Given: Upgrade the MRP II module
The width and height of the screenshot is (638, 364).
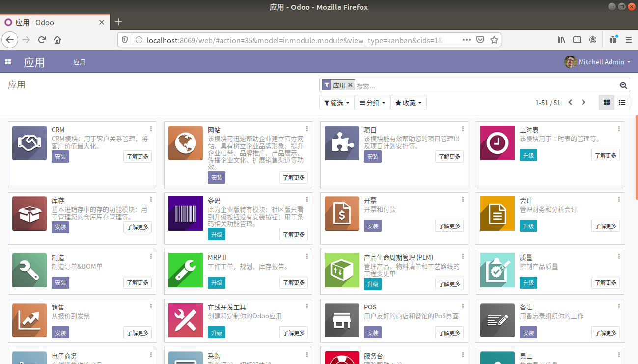Looking at the screenshot, I should coord(217,282).
